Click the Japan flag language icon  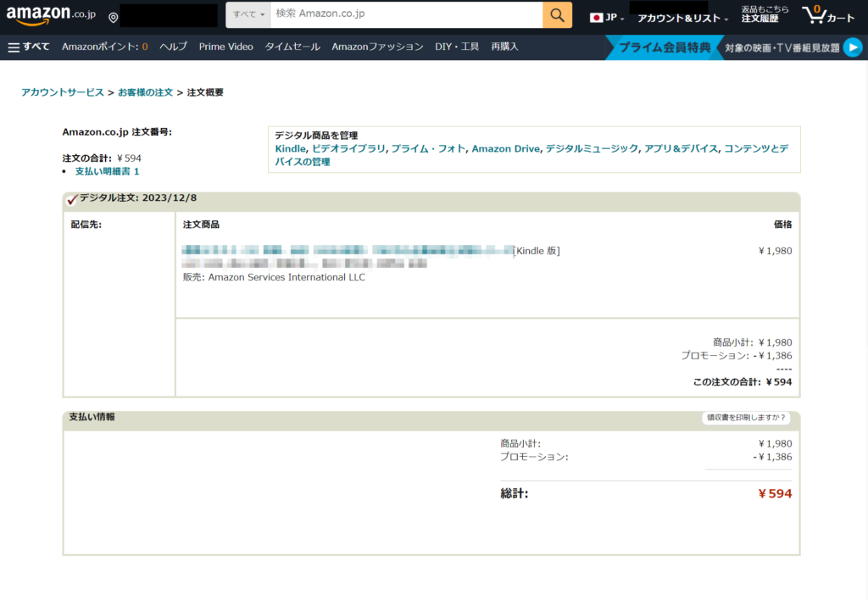tap(596, 18)
